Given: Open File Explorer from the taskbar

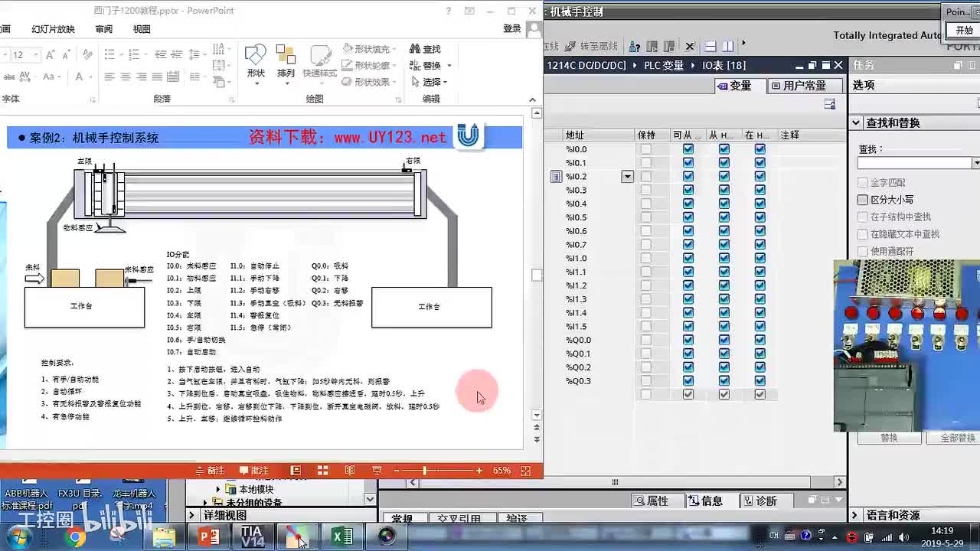Looking at the screenshot, I should tap(165, 537).
